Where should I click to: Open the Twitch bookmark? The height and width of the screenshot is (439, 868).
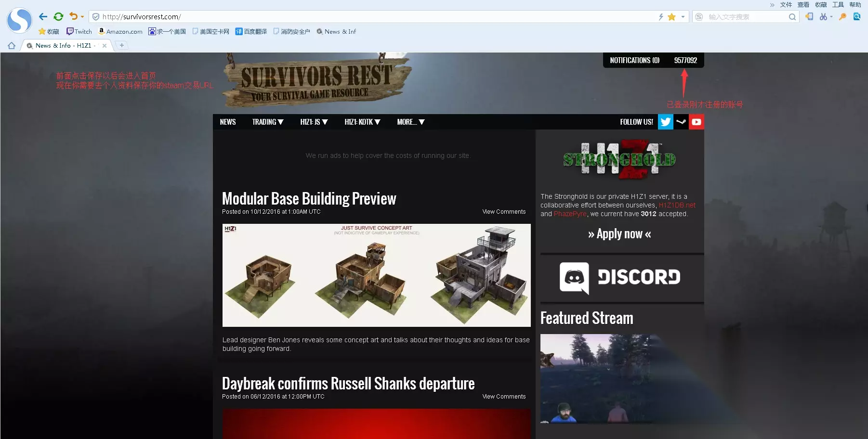coord(79,31)
